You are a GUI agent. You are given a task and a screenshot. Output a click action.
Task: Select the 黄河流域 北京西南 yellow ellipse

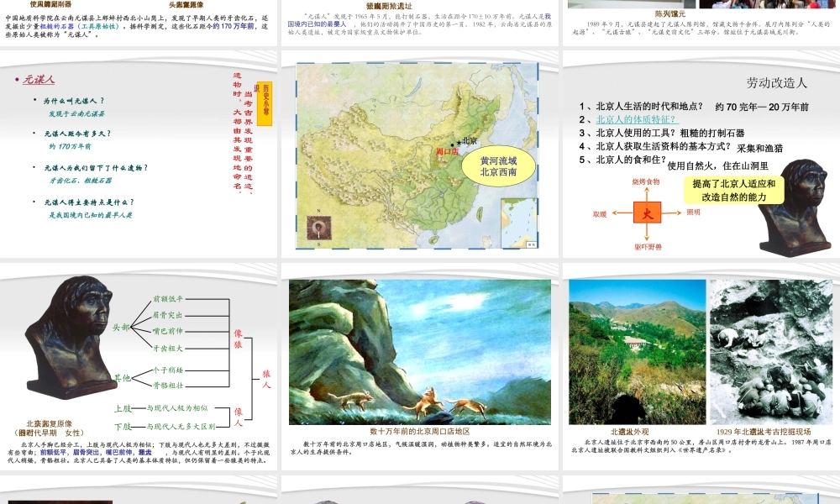click(x=498, y=166)
